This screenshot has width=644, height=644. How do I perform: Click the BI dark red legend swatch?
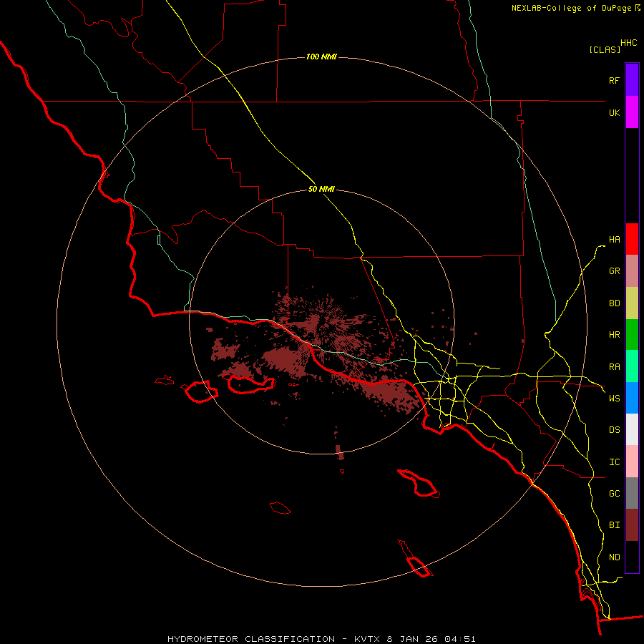(x=632, y=525)
